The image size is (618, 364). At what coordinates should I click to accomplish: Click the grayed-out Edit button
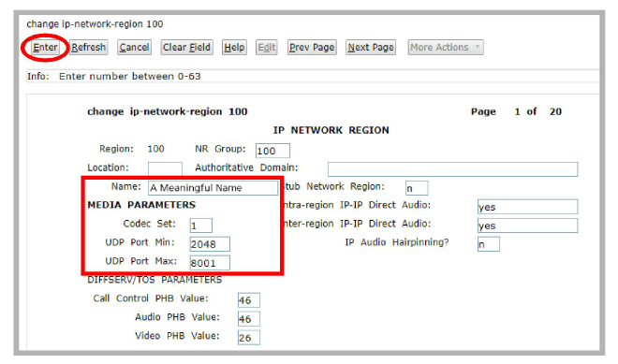pyautogui.click(x=267, y=48)
